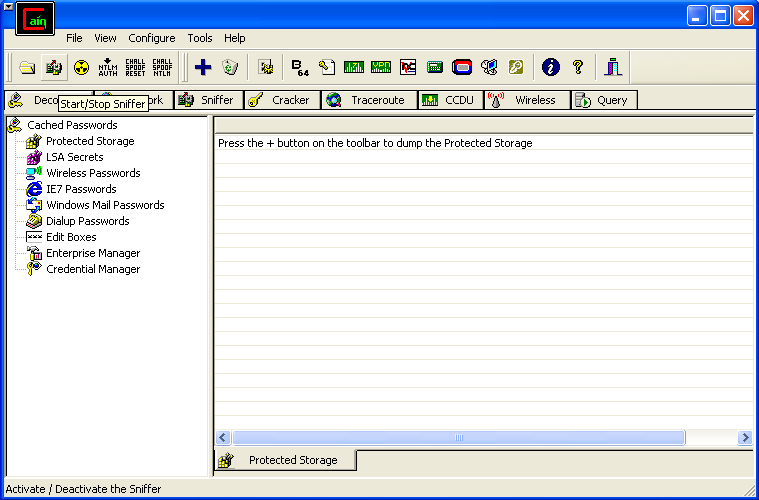Open the Hash Calculator icon
The width and height of the screenshot is (759, 500).
[435, 67]
